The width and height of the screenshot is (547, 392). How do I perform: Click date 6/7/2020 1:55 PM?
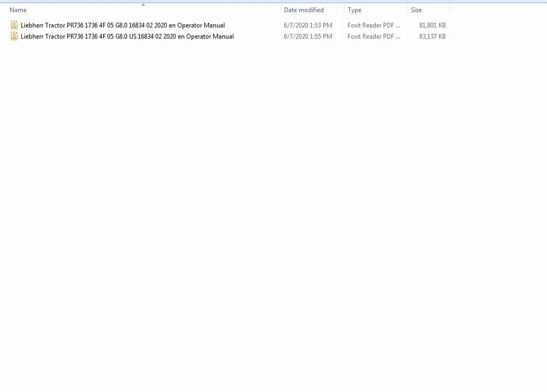point(308,37)
